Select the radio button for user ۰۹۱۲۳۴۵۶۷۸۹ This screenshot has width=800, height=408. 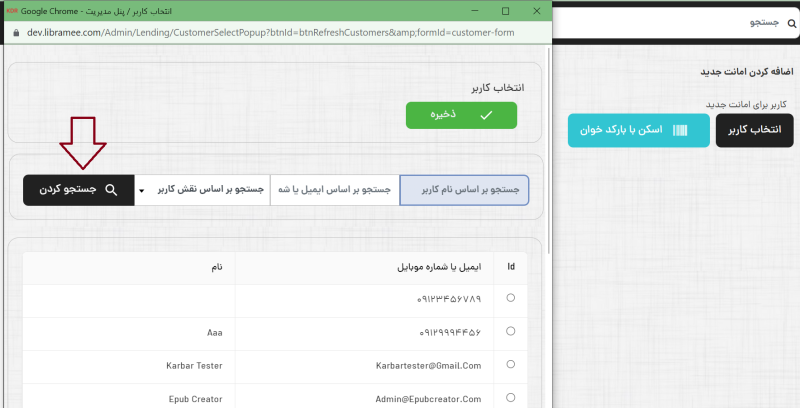(x=511, y=298)
